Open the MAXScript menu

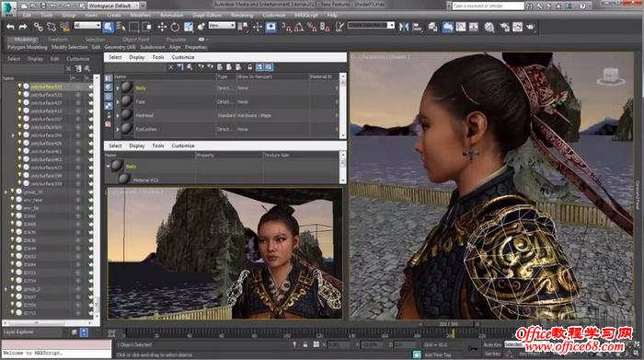click(306, 16)
